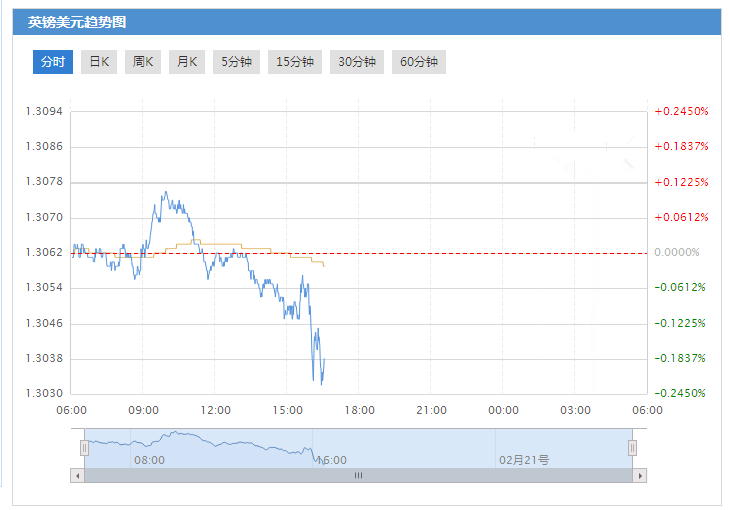Click the blue price line's peak near 10:00
The height and width of the screenshot is (510, 730).
[x=165, y=192]
